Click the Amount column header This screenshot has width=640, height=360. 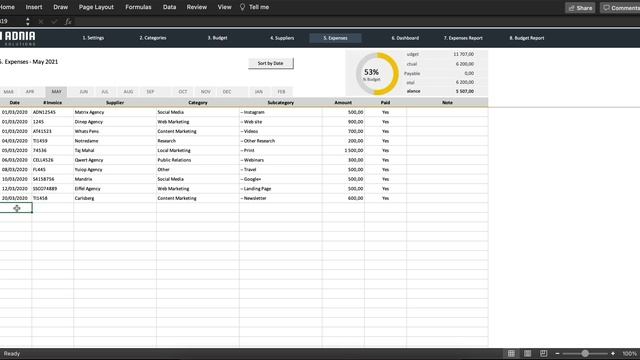pos(343,102)
